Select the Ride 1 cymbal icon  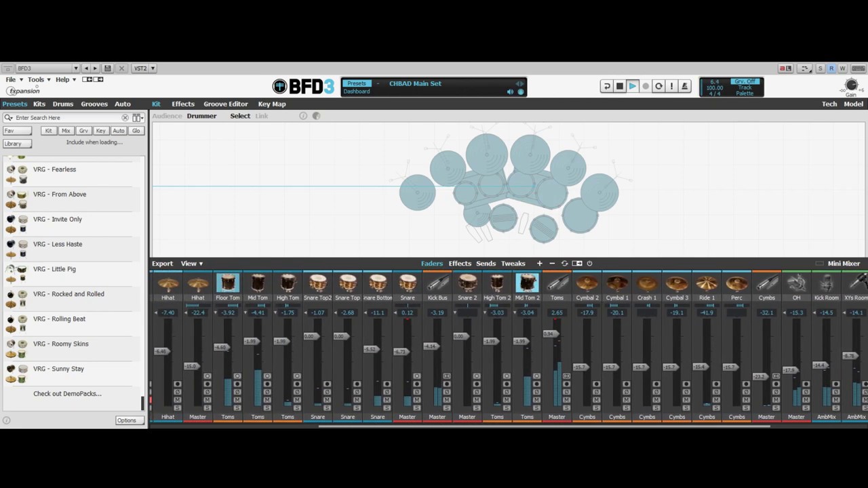pos(707,283)
